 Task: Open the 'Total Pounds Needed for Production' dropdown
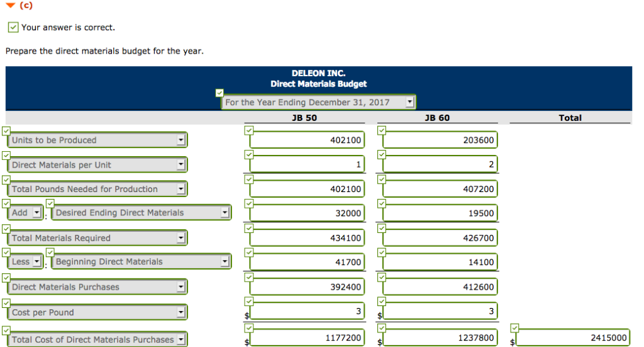(x=97, y=189)
